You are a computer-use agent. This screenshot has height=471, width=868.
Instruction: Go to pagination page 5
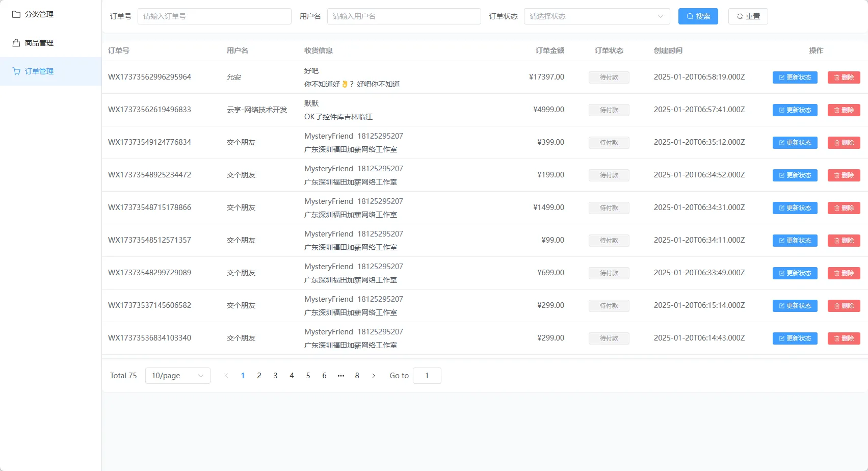click(308, 376)
